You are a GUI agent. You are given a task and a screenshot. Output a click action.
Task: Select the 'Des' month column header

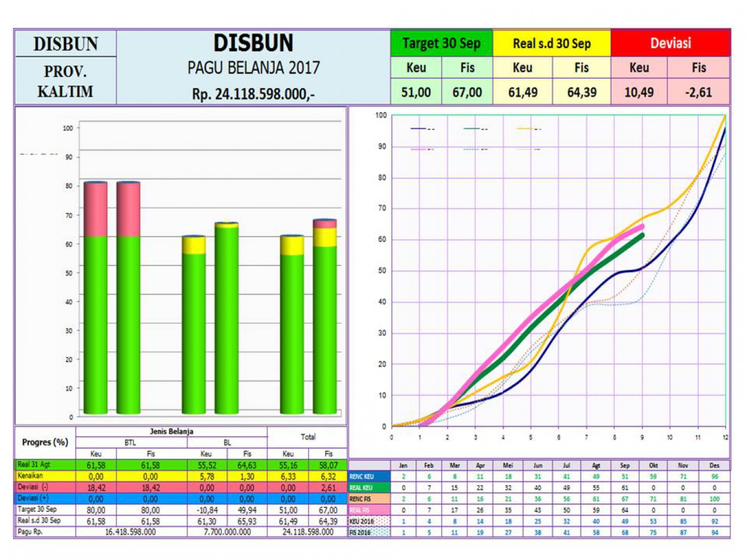point(714,465)
